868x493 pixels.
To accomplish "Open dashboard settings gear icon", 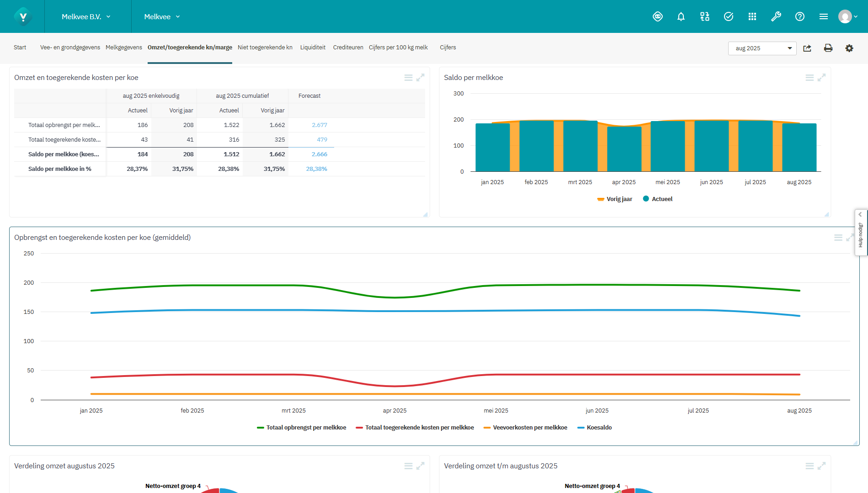I will tap(849, 48).
